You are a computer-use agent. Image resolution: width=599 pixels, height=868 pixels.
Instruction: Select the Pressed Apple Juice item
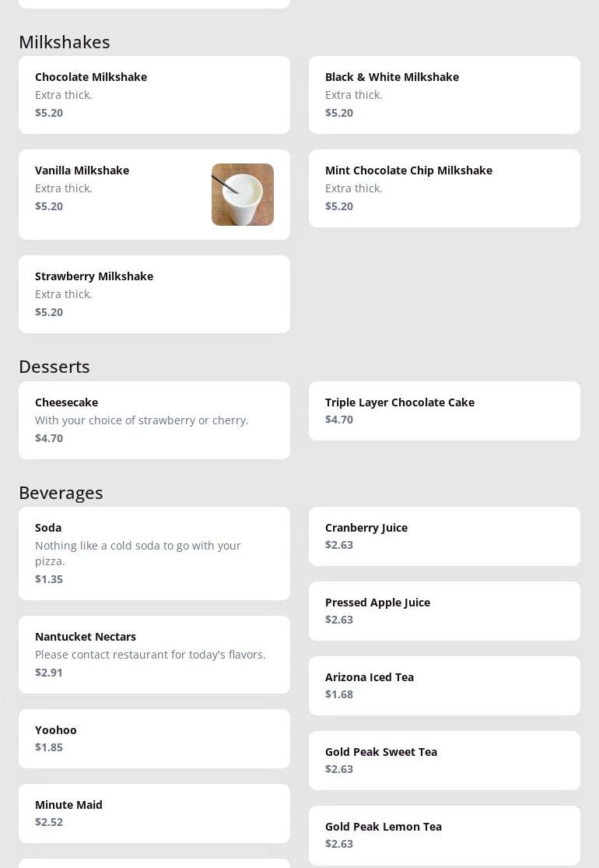coord(444,611)
